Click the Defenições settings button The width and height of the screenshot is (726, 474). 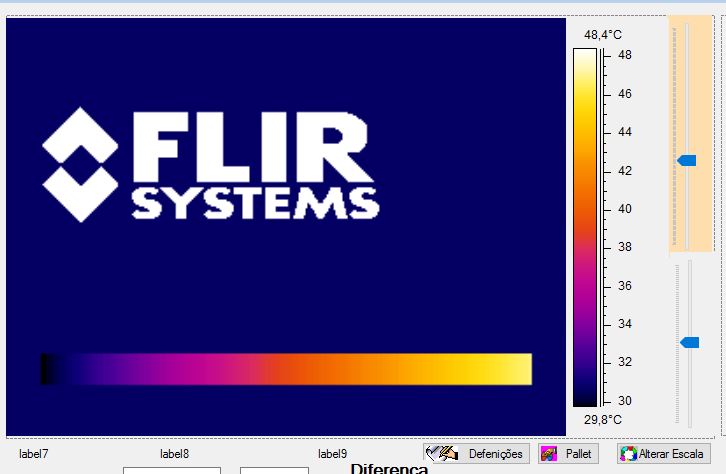[x=476, y=454]
